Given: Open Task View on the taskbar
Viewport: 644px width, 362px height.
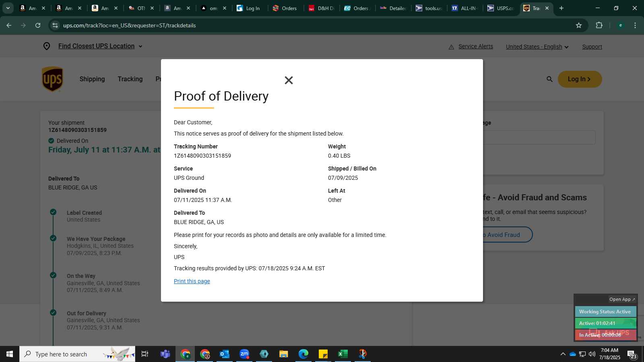Looking at the screenshot, I should click(145, 354).
